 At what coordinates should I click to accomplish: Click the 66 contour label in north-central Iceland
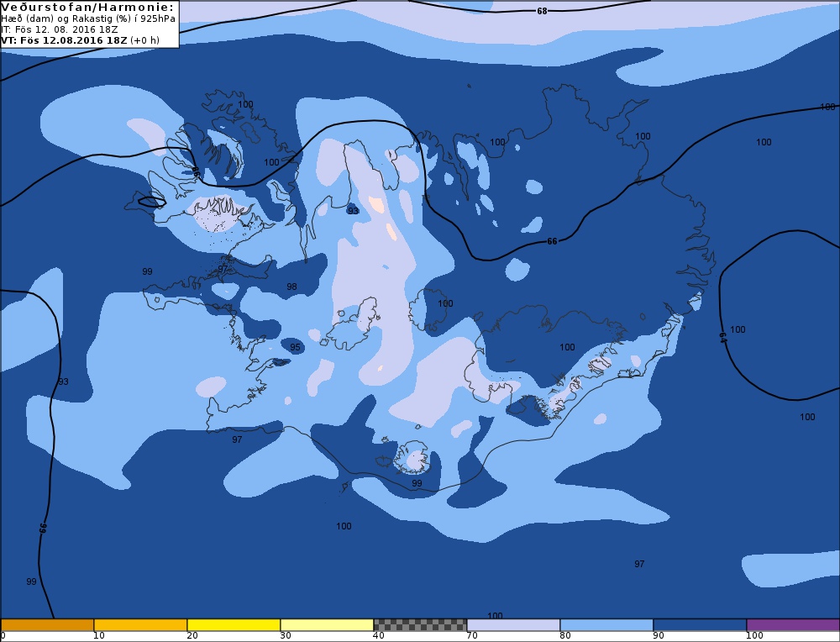click(x=553, y=241)
